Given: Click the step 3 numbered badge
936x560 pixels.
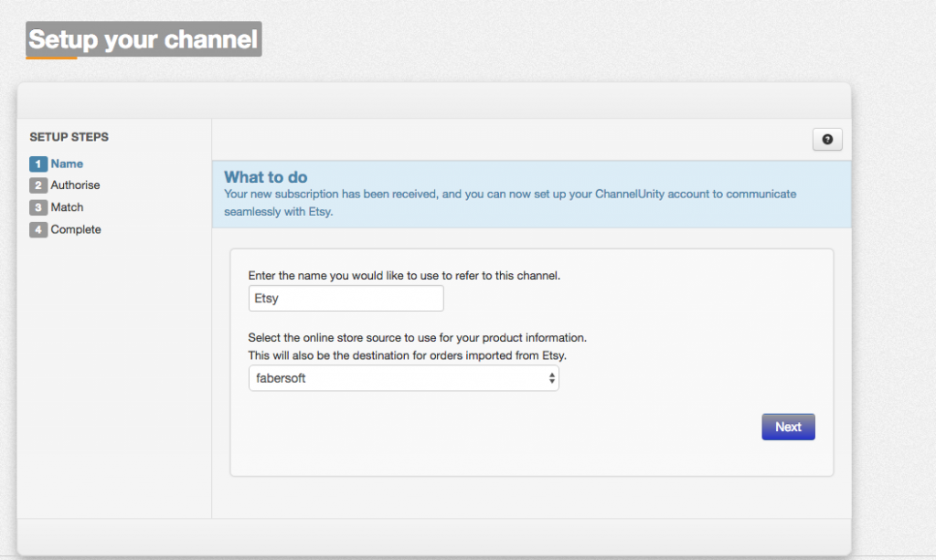Looking at the screenshot, I should point(37,207).
